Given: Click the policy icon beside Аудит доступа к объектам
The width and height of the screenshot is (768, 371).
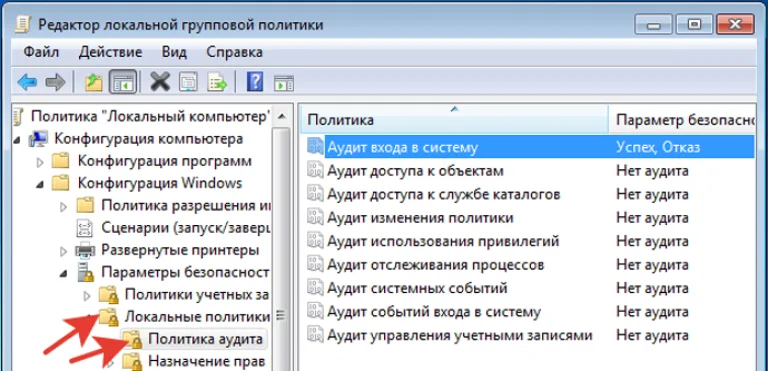Looking at the screenshot, I should point(315,171).
